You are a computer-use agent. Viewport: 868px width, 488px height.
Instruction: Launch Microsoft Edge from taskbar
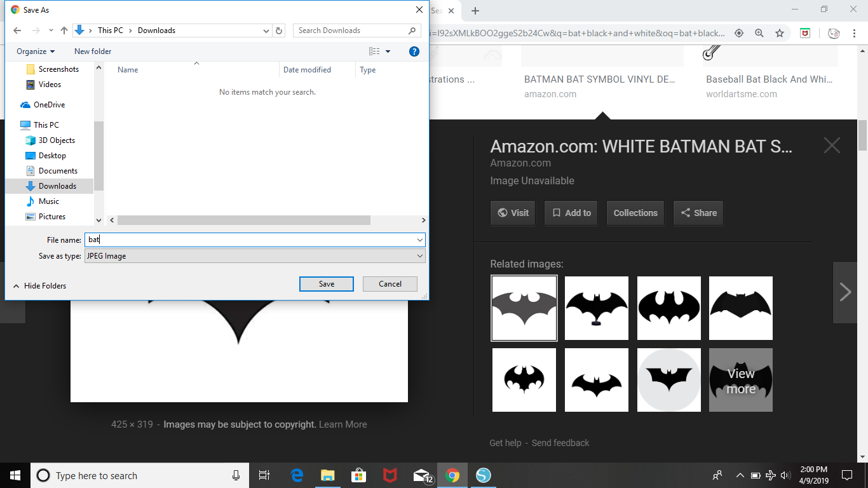point(297,475)
